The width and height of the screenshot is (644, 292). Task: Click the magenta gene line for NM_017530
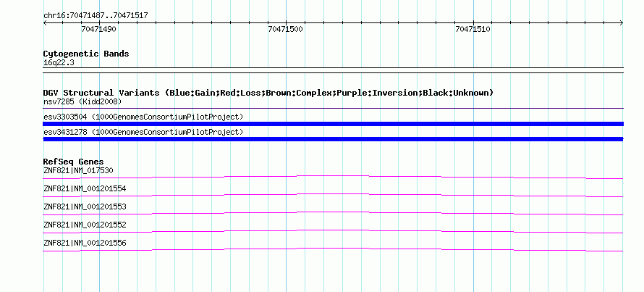coord(333,177)
